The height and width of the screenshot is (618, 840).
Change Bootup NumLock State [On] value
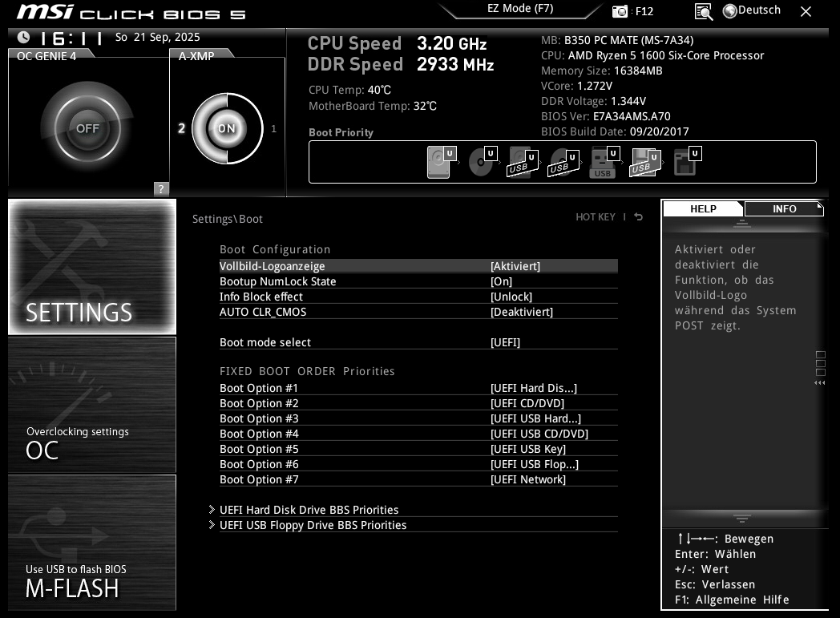[x=502, y=281]
